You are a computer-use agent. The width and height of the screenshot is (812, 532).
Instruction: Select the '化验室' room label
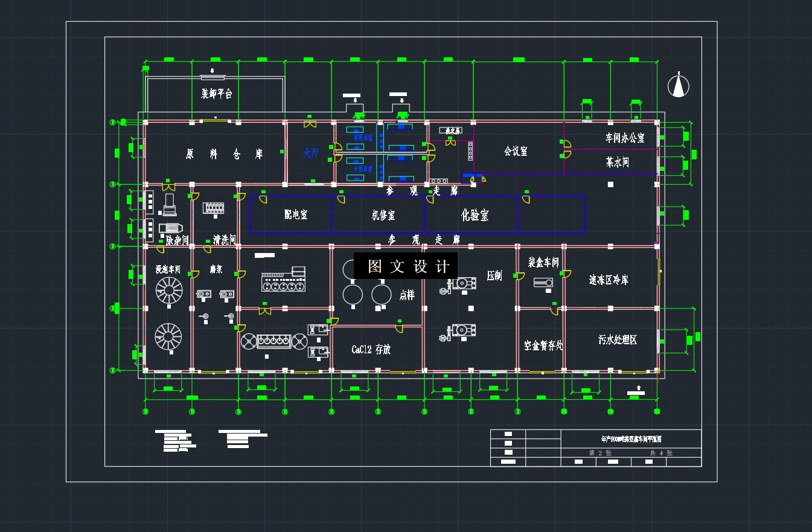[475, 215]
